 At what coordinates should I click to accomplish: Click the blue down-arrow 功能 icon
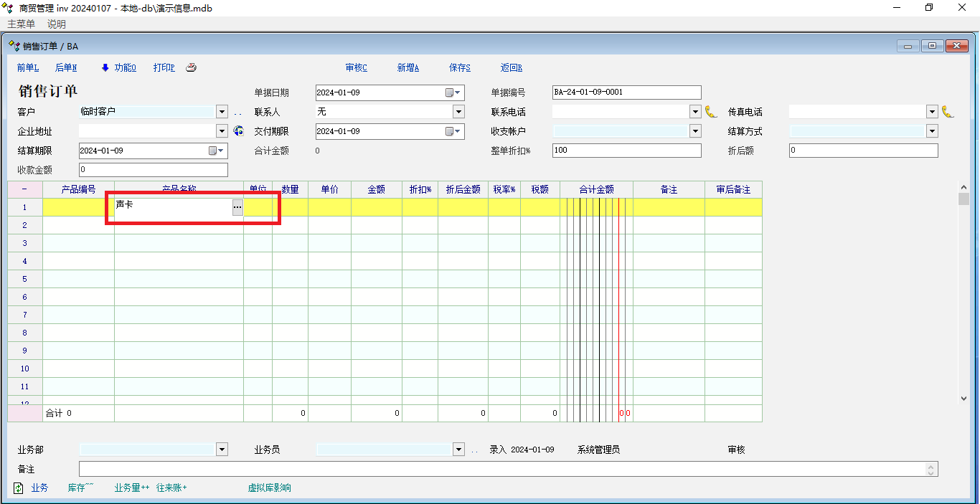(105, 68)
